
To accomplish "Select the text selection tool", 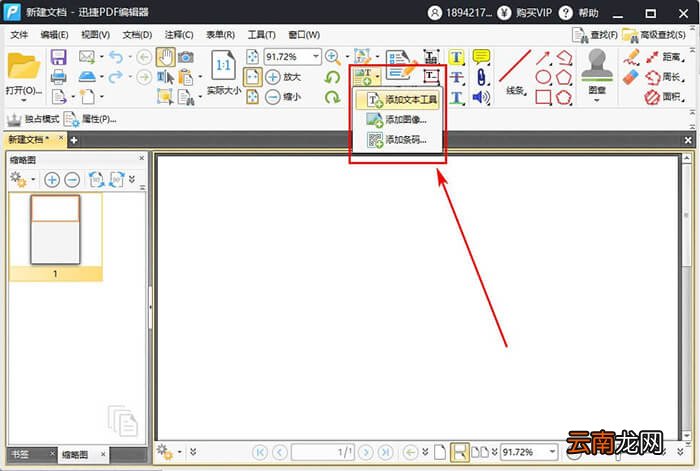I will tap(165, 77).
